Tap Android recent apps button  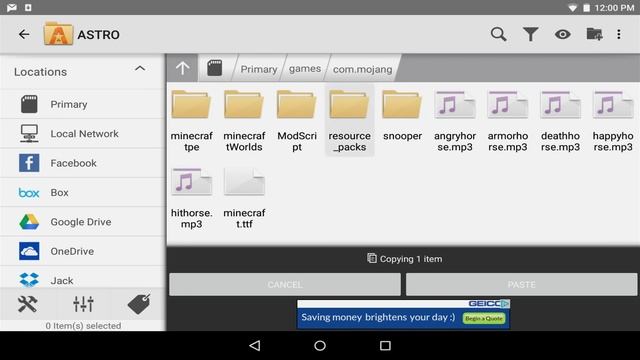(x=385, y=346)
